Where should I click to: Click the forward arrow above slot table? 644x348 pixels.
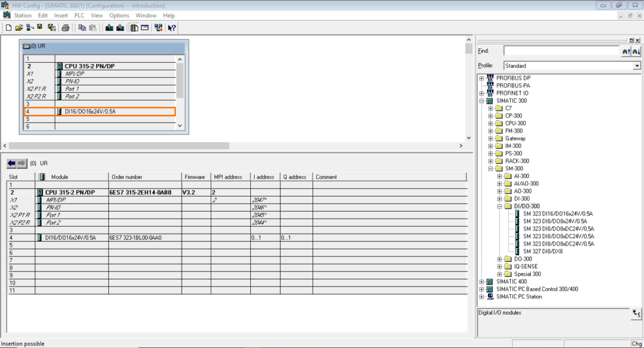22,163
